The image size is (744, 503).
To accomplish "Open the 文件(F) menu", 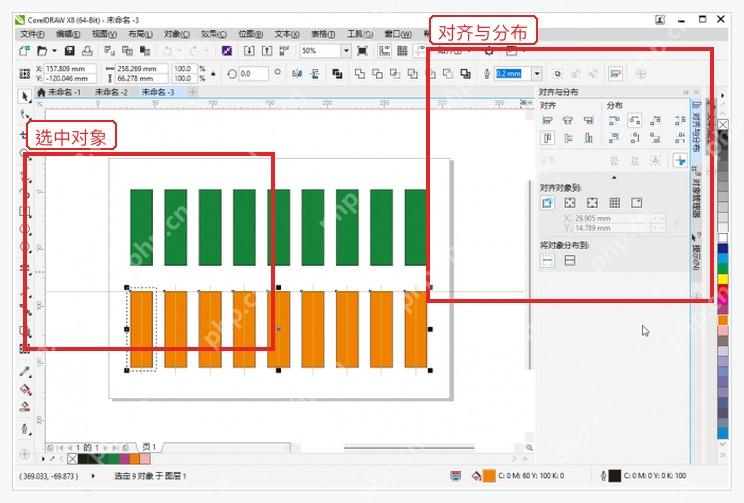I will (32, 34).
